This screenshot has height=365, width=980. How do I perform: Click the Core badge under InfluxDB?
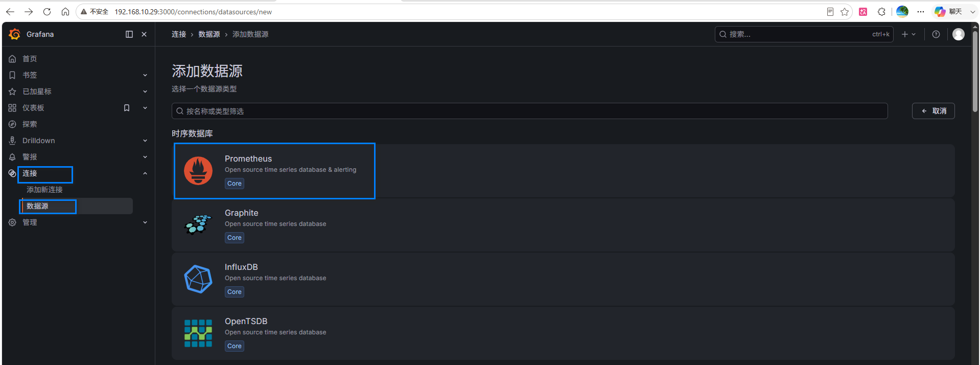tap(235, 292)
